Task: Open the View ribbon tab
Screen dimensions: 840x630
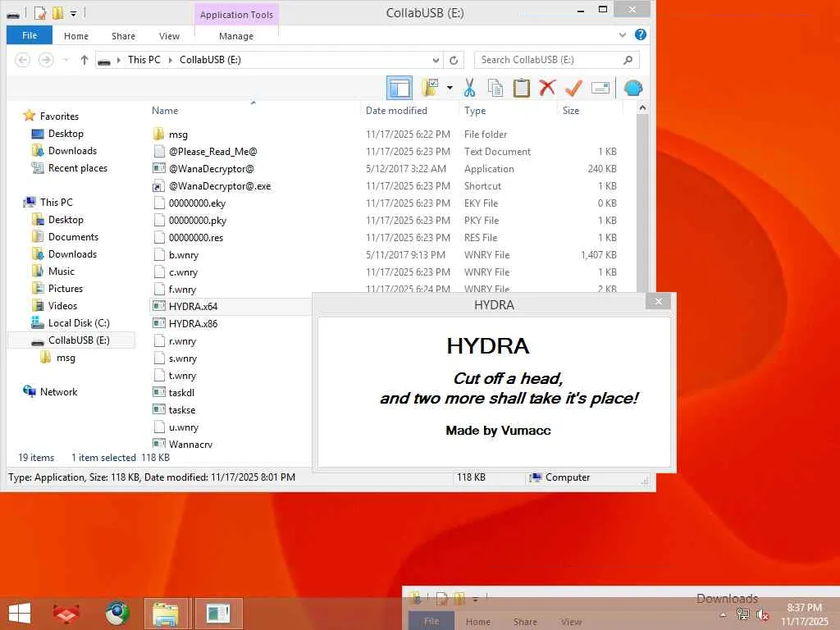Action: pos(169,36)
